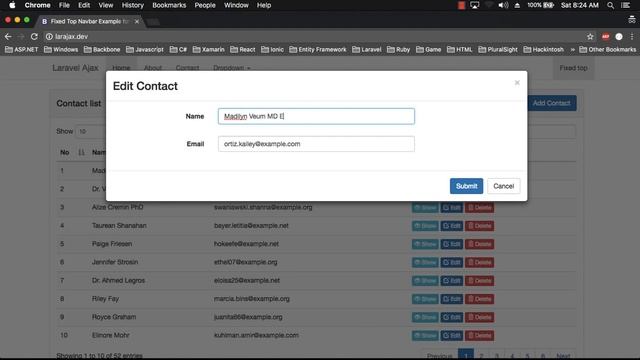Close the Fixed Top Navbar Example tab
The height and width of the screenshot is (360, 640).
tap(137, 21)
